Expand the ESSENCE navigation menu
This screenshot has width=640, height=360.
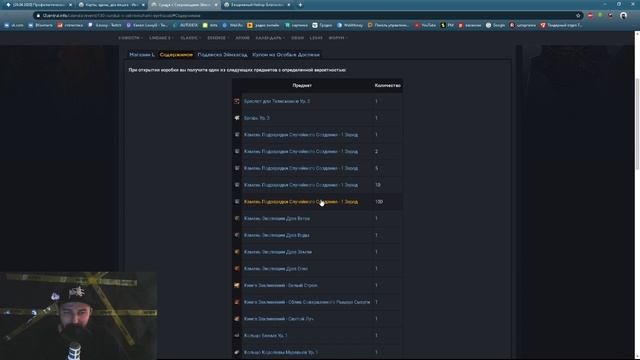coord(218,38)
